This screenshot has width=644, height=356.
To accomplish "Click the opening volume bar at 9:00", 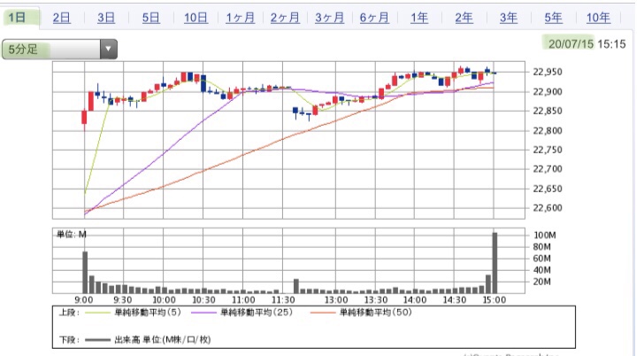I will click(x=85, y=272).
